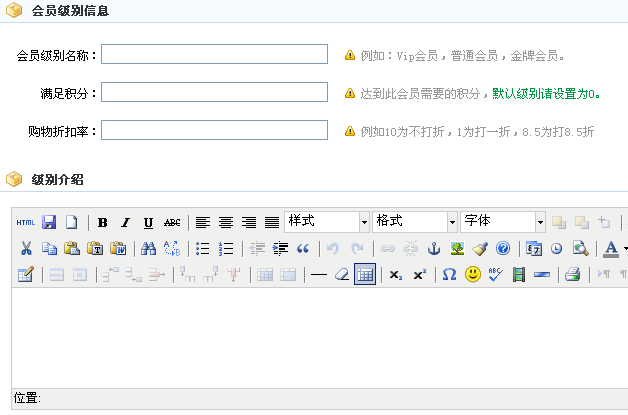The width and height of the screenshot is (628, 415).
Task: Insert media film strip icon
Action: pyautogui.click(x=519, y=274)
